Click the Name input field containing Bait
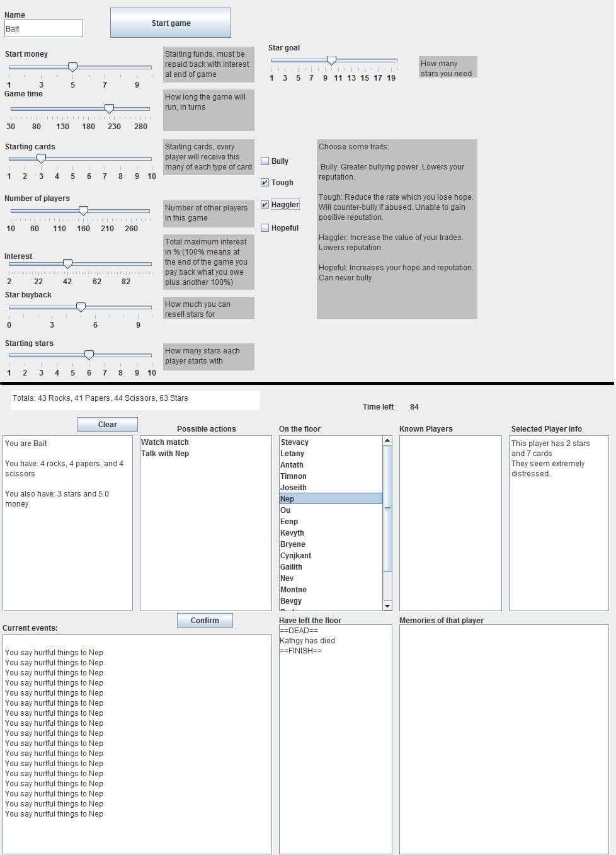This screenshot has width=616, height=855. tap(43, 28)
